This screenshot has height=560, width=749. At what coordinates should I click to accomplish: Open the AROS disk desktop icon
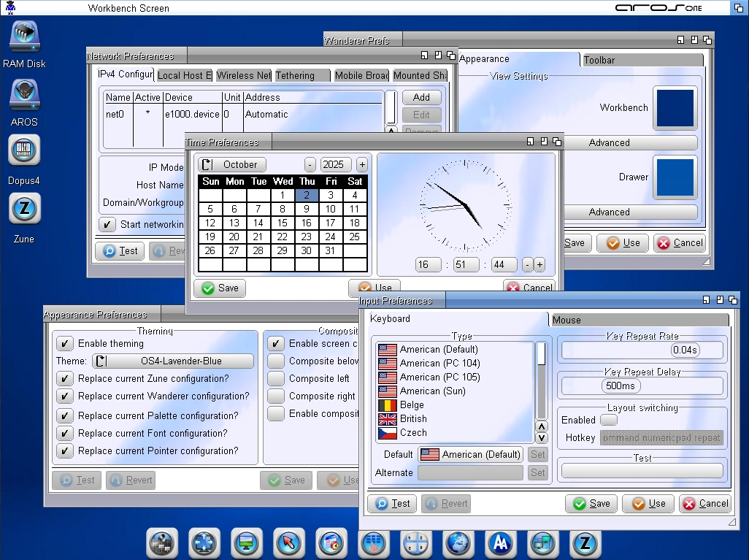tap(24, 96)
